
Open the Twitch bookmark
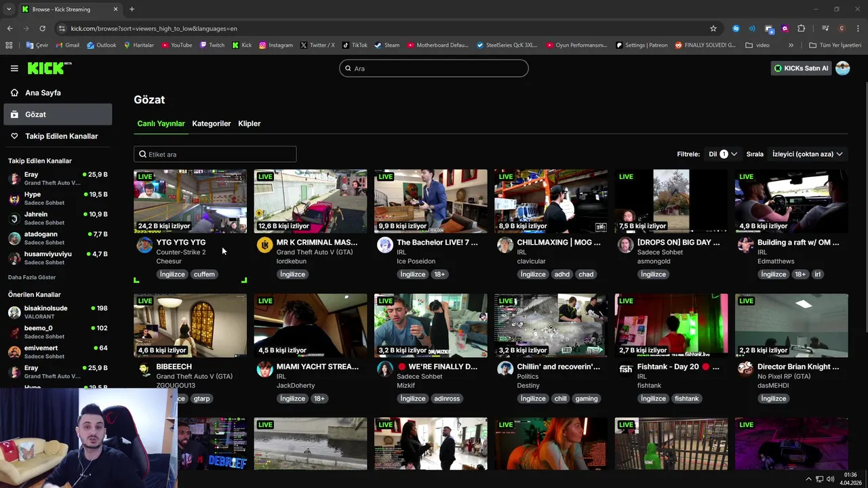click(212, 45)
